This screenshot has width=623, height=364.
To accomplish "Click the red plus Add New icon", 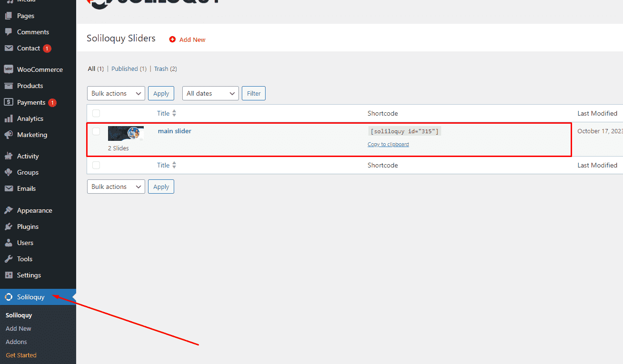I will (172, 39).
